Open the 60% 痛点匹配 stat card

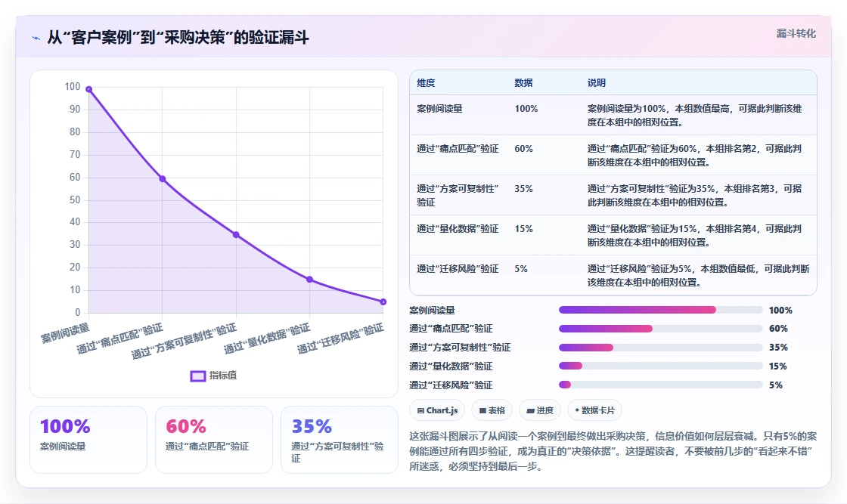click(x=214, y=440)
